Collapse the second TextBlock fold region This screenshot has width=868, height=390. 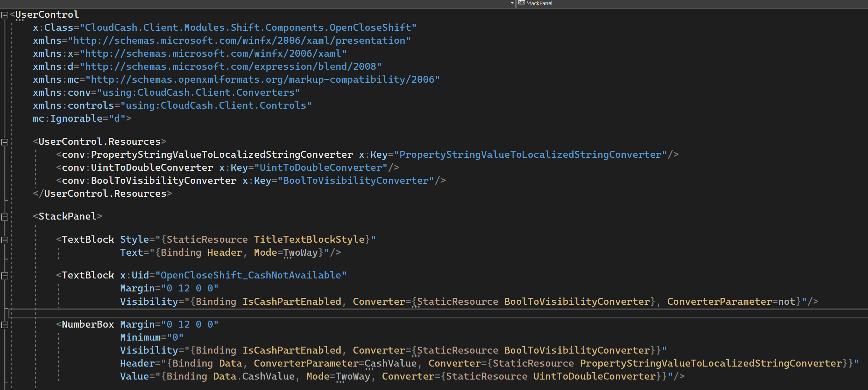click(x=4, y=276)
